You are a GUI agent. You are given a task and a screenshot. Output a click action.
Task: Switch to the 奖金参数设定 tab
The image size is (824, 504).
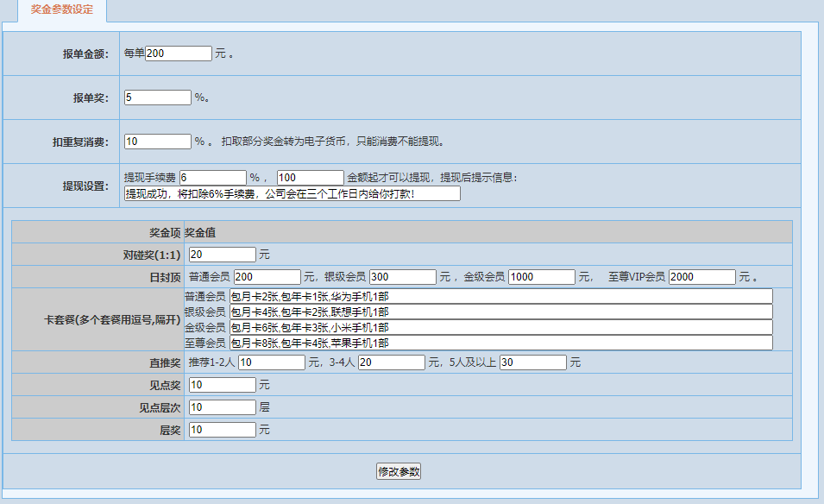coord(62,9)
